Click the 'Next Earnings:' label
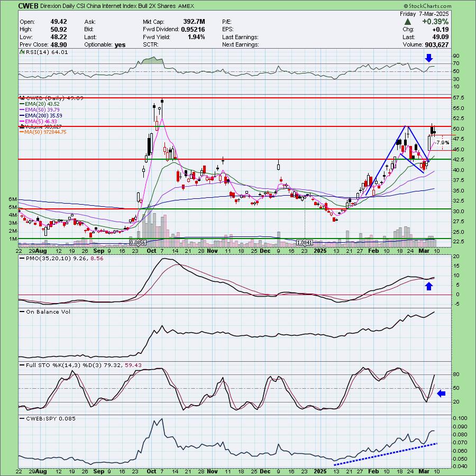Screen dimensions: 476x476 click(x=241, y=44)
